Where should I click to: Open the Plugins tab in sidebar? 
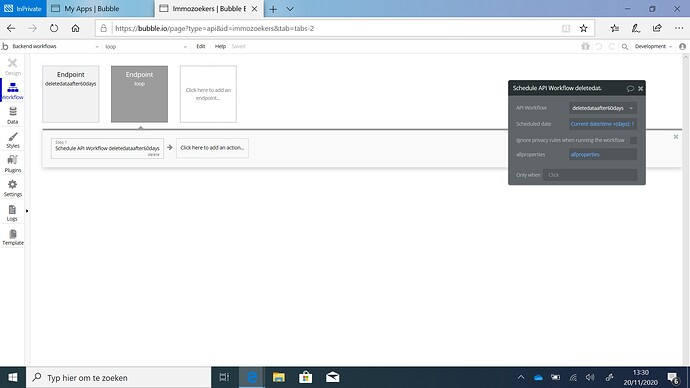pos(13,164)
